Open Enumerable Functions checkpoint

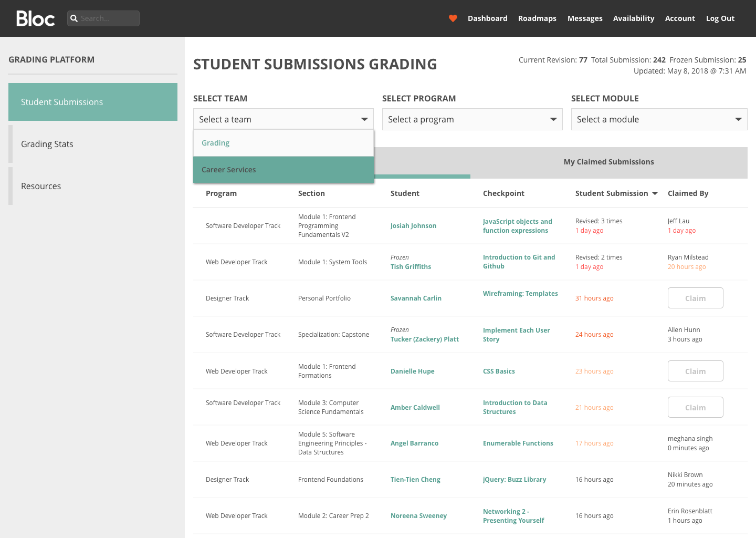[x=518, y=443]
